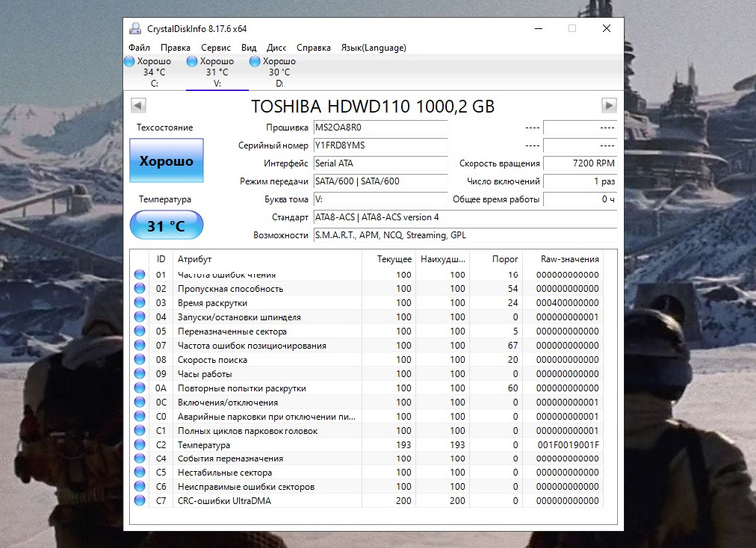
Task: Select the row CRC-ошибки UltraDMA
Action: (x=367, y=501)
